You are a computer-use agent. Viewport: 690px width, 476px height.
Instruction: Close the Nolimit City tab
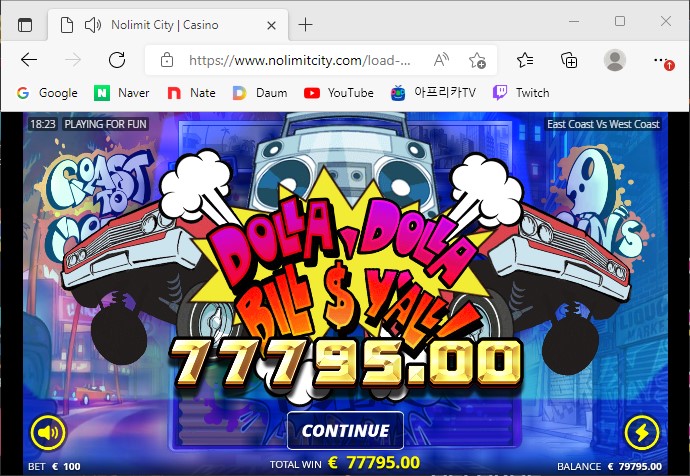point(272,26)
